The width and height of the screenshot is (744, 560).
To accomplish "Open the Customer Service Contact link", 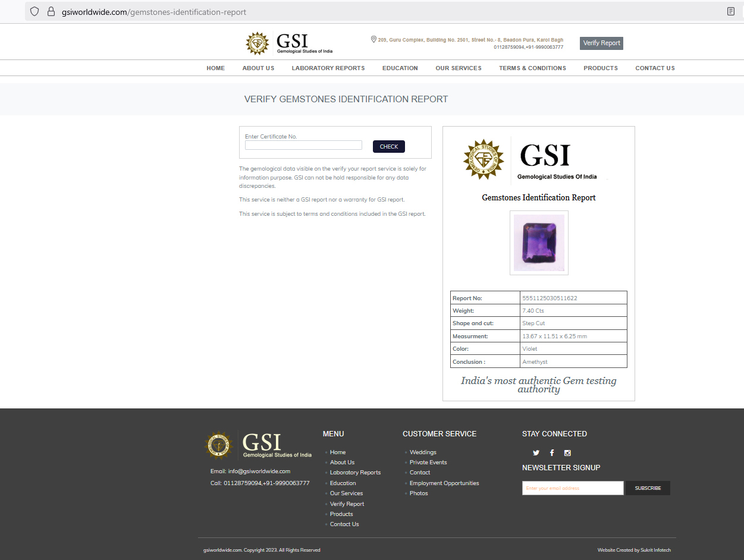I will pos(420,473).
